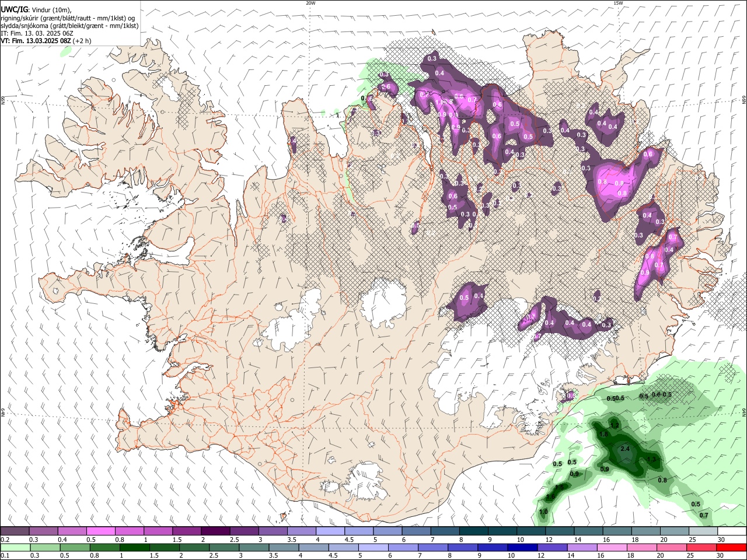Click the '25' label in the snow legend row
747x560 pixels.
692,540
